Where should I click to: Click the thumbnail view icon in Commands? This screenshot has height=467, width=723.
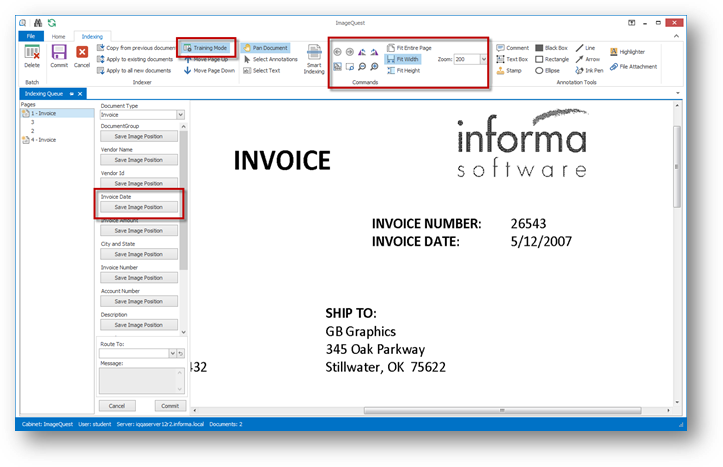338,67
